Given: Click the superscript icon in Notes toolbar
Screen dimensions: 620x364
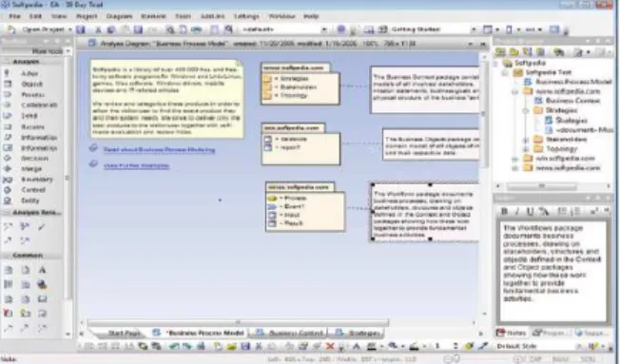Looking at the screenshot, I should click(593, 211).
